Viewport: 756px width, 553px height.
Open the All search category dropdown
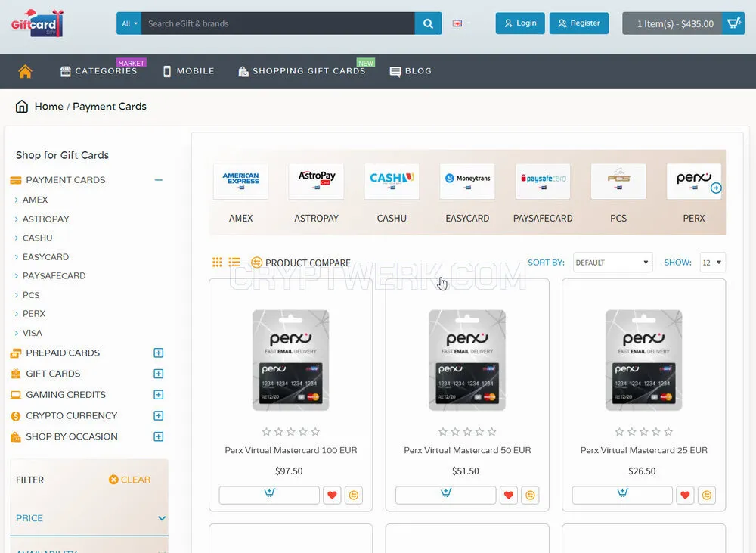[129, 23]
